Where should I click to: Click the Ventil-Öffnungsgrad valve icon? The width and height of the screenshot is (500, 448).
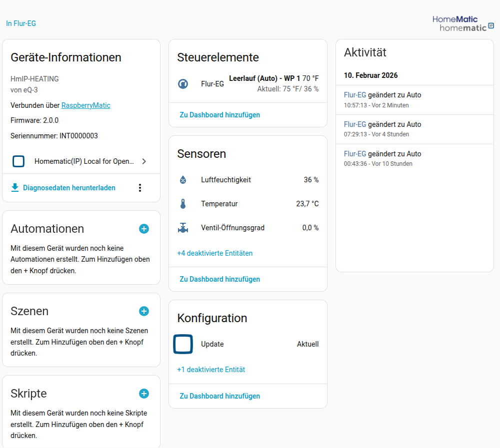coord(183,228)
